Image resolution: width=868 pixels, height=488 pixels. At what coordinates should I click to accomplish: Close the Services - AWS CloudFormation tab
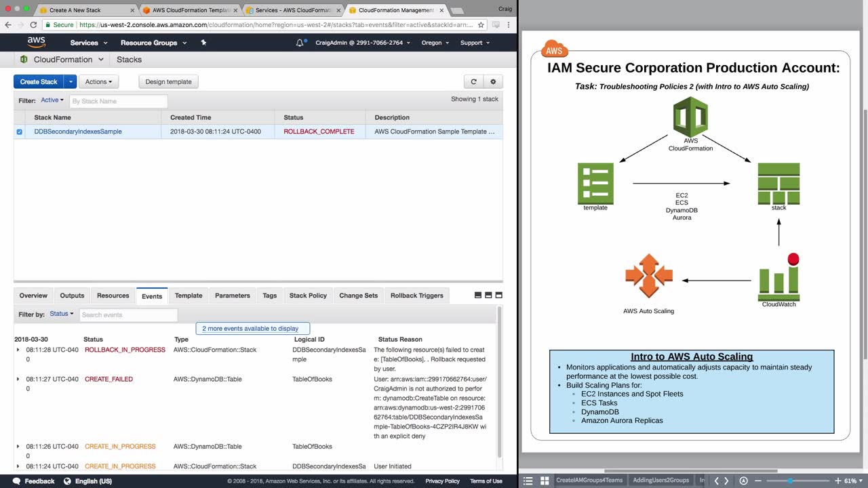(x=338, y=10)
